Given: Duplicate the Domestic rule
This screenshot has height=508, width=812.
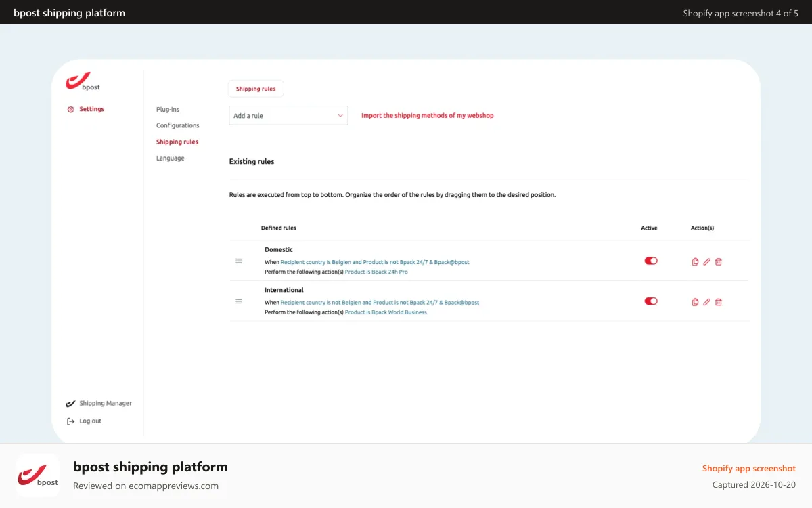Looking at the screenshot, I should [x=695, y=261].
